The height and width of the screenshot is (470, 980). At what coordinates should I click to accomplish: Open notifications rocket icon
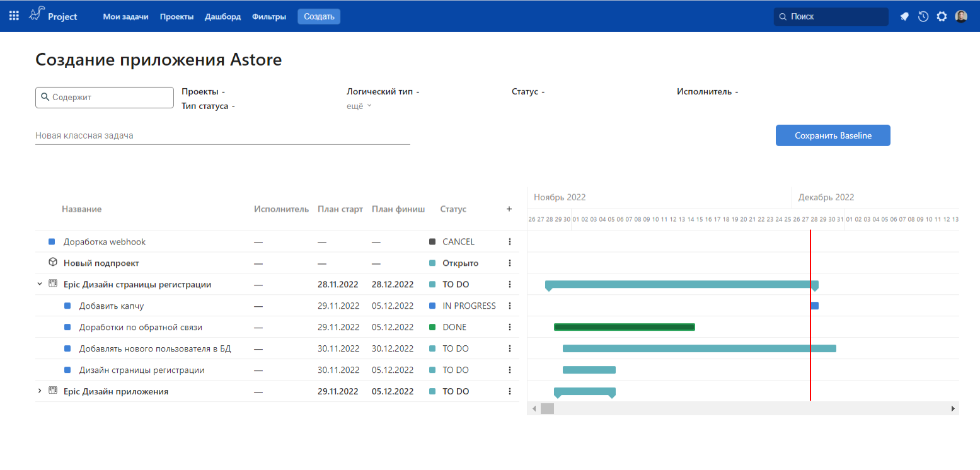904,16
